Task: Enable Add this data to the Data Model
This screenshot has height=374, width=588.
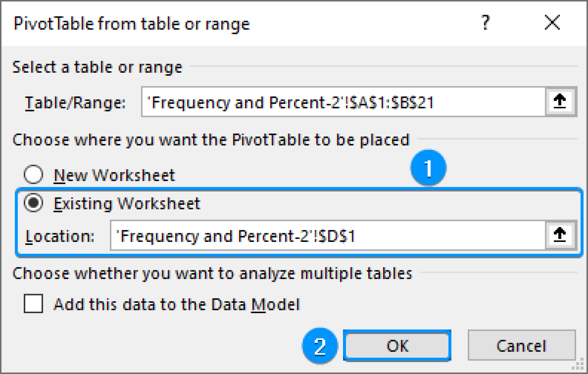Action: [33, 304]
